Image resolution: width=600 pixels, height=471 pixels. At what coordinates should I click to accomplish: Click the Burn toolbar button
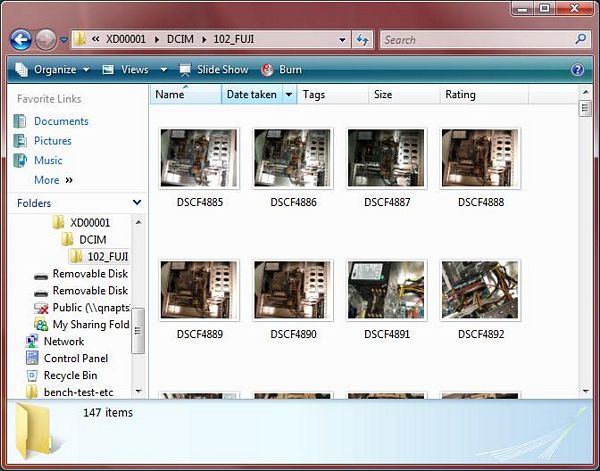click(281, 70)
